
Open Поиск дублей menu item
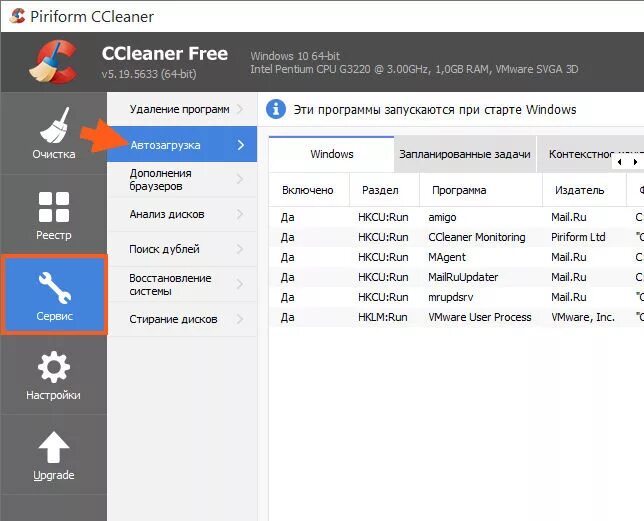pos(182,249)
